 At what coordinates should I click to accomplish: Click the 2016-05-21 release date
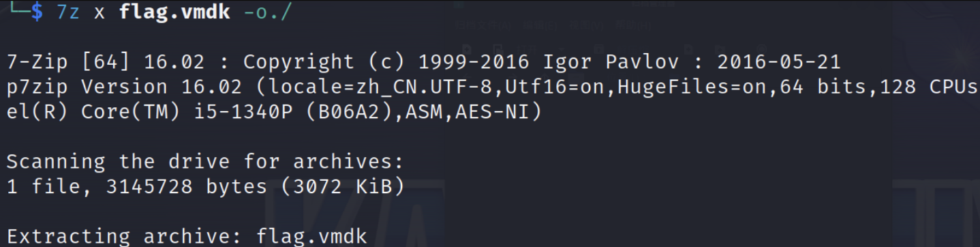[x=779, y=63]
